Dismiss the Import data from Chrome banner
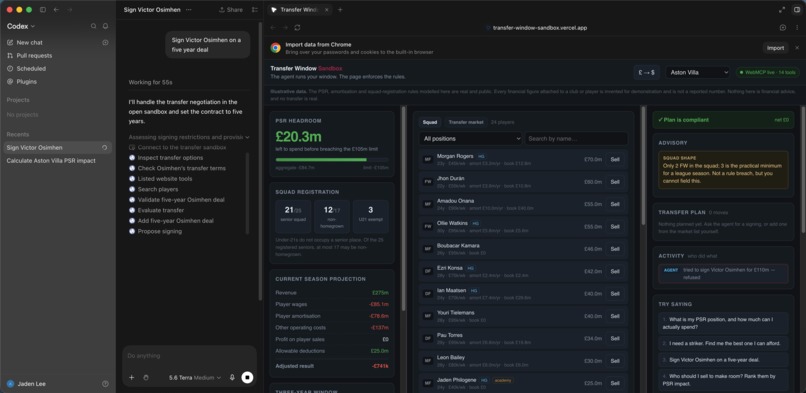 point(797,48)
